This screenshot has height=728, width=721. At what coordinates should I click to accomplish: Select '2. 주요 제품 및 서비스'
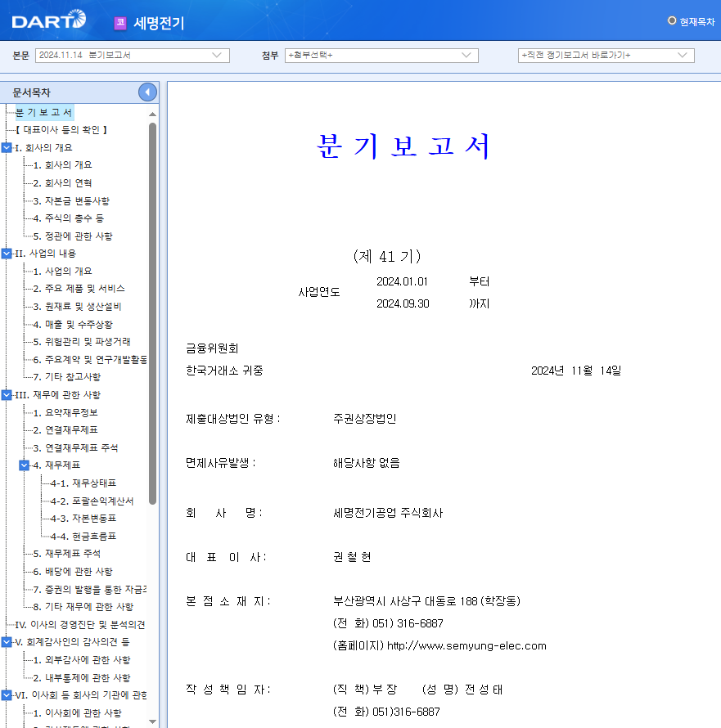71,288
